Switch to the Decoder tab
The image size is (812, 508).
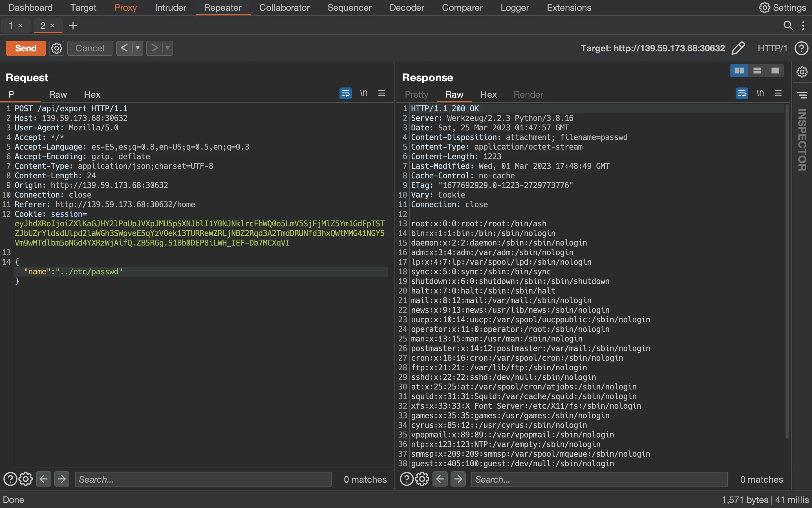tap(407, 7)
